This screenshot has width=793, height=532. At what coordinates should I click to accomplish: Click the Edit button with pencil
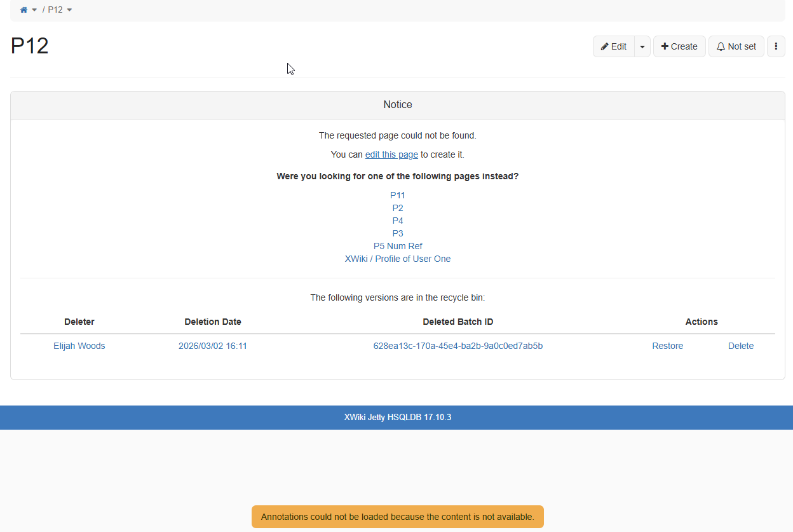tap(614, 46)
